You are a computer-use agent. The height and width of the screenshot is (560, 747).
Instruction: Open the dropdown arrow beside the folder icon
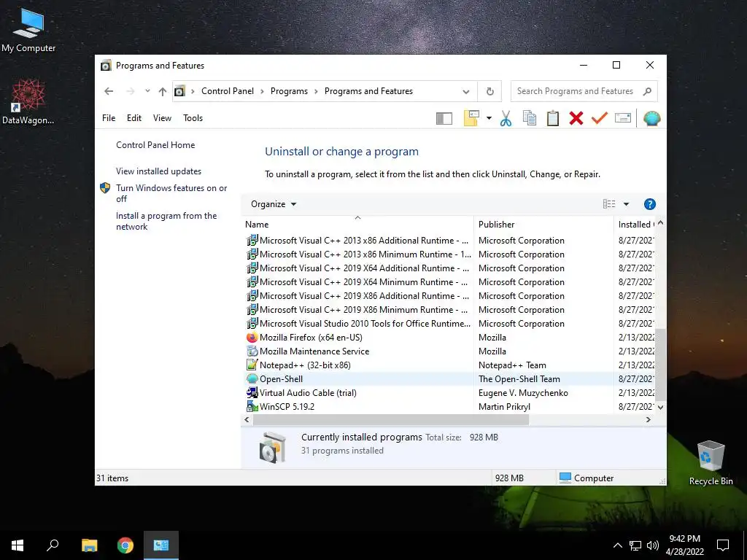[x=489, y=118]
